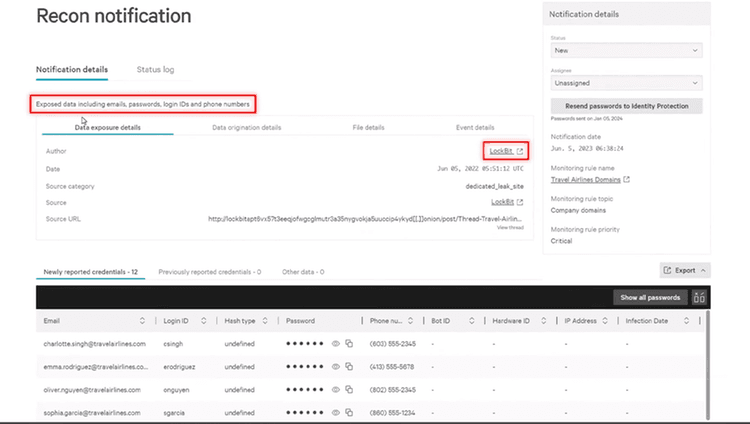Switch to the Status log tab

pyautogui.click(x=155, y=70)
